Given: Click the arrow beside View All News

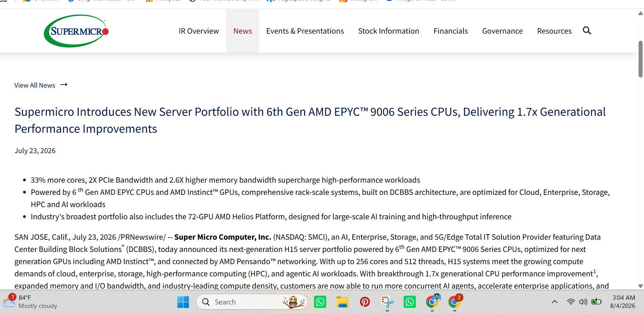Looking at the screenshot, I should (x=64, y=85).
